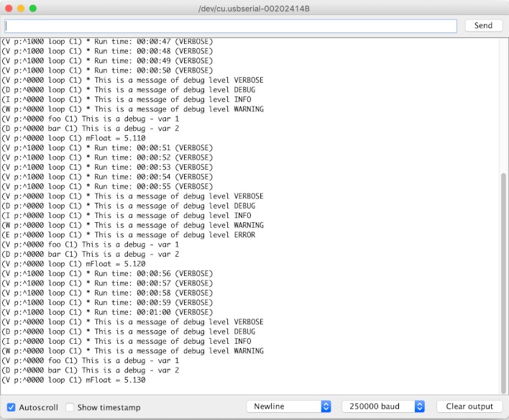Select the debug level ERROR log line
Screen dimensions: 509x420
(x=132, y=235)
